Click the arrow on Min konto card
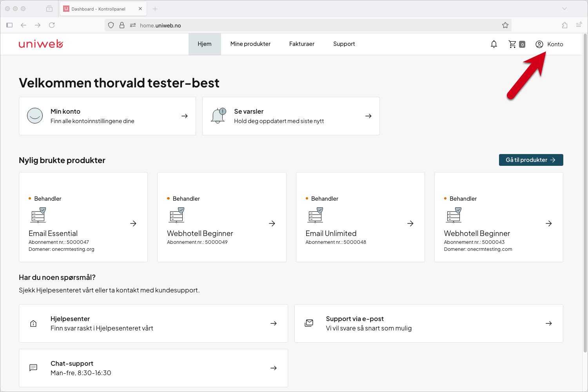Screen dimensions: 588x392 coord(185,116)
